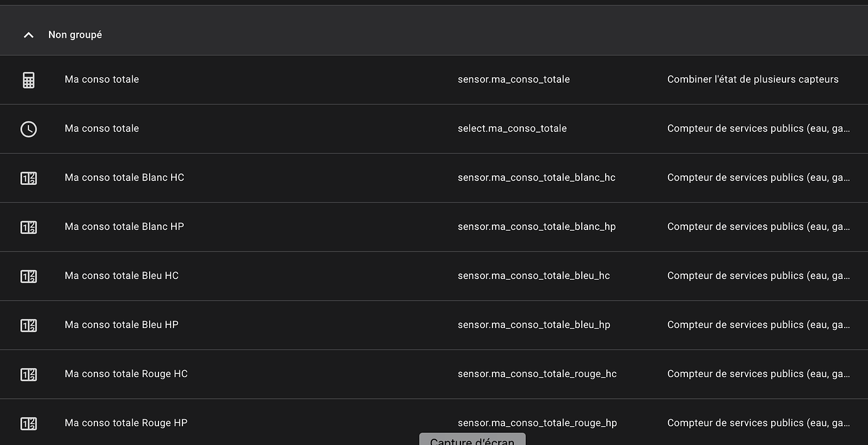Click counter icon for Bleu HP row
The width and height of the screenshot is (868, 445).
tap(28, 325)
